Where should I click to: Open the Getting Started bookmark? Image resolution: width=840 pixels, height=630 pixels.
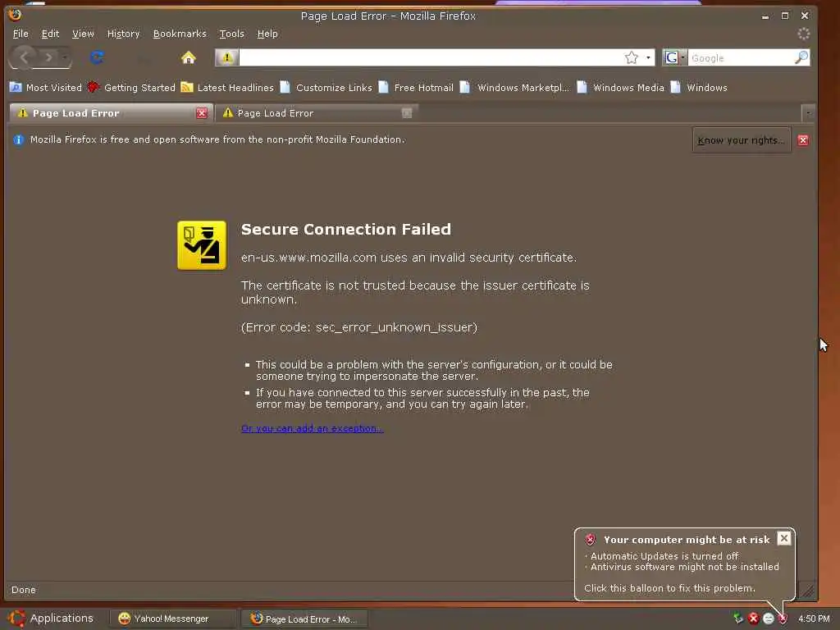coord(131,87)
